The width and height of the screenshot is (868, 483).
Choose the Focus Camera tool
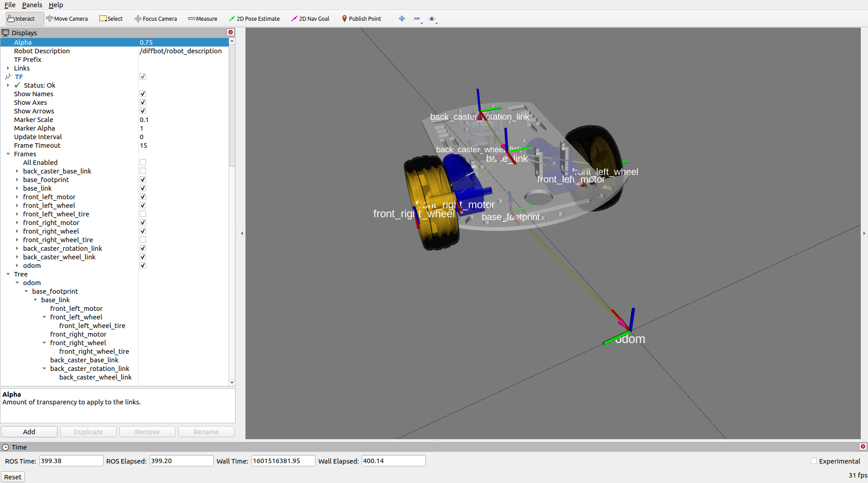click(x=156, y=19)
